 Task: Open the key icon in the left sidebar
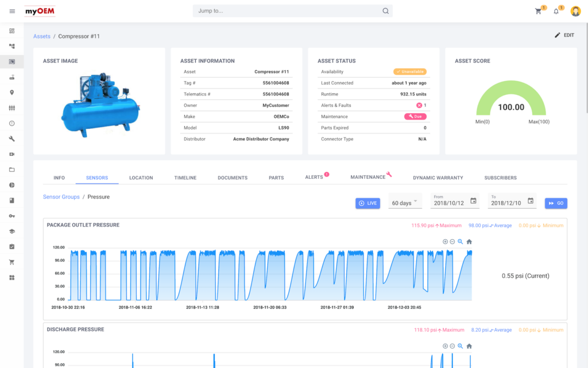click(x=11, y=216)
